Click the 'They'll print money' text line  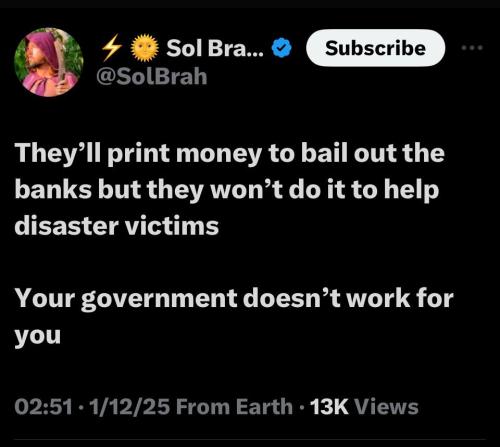[x=230, y=154]
